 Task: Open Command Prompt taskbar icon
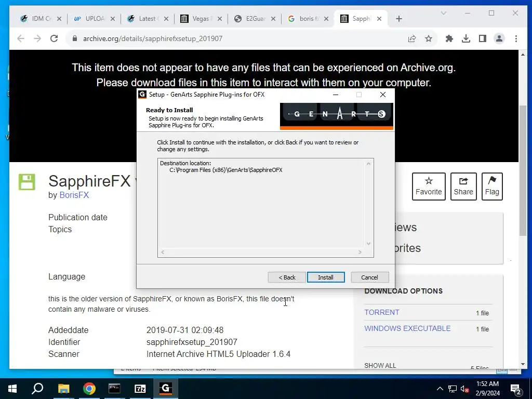coord(114,389)
